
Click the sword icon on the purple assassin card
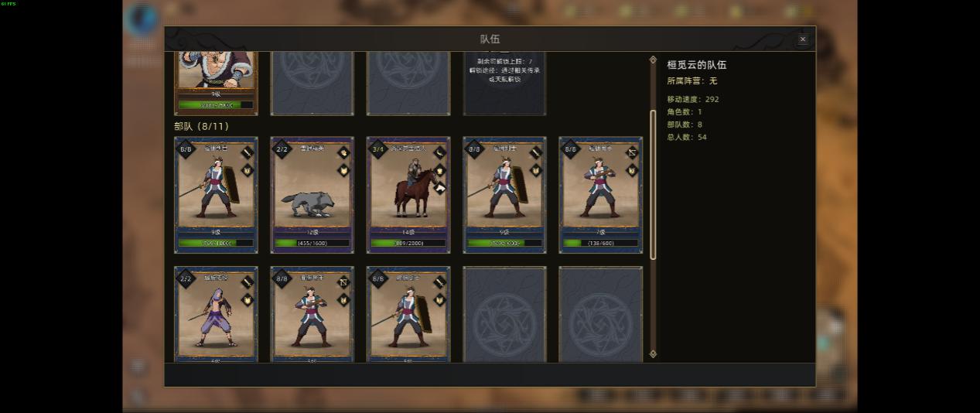248,282
